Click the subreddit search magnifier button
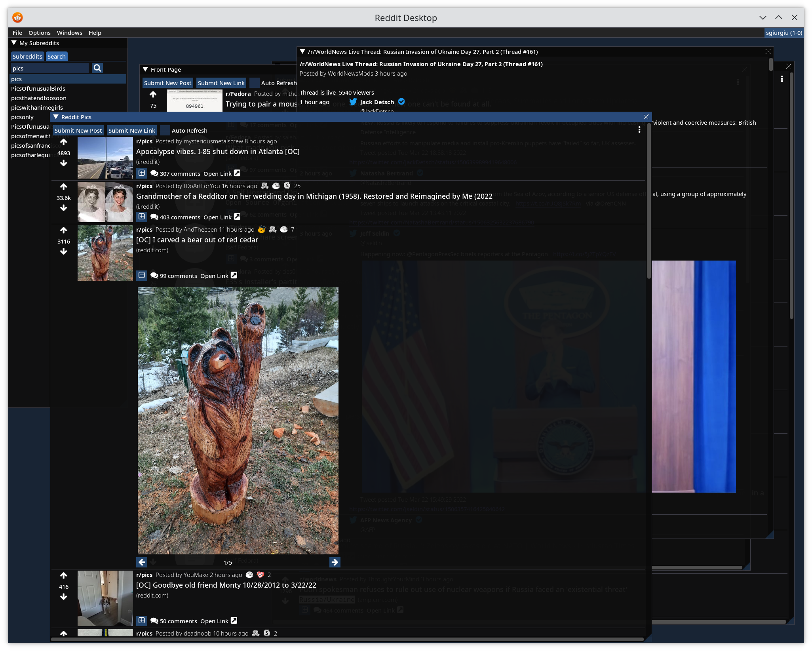This screenshot has width=812, height=651. tap(97, 68)
